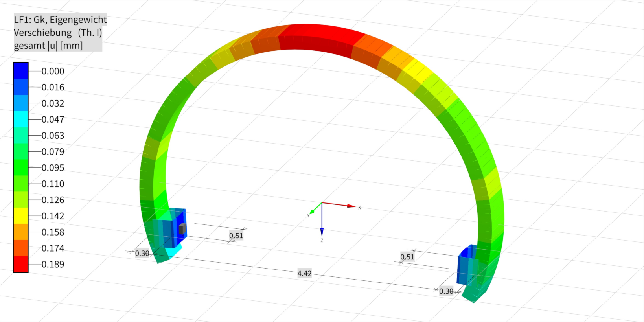Pick the orange 0.158 legend color block
The image size is (644, 322).
[20, 232]
